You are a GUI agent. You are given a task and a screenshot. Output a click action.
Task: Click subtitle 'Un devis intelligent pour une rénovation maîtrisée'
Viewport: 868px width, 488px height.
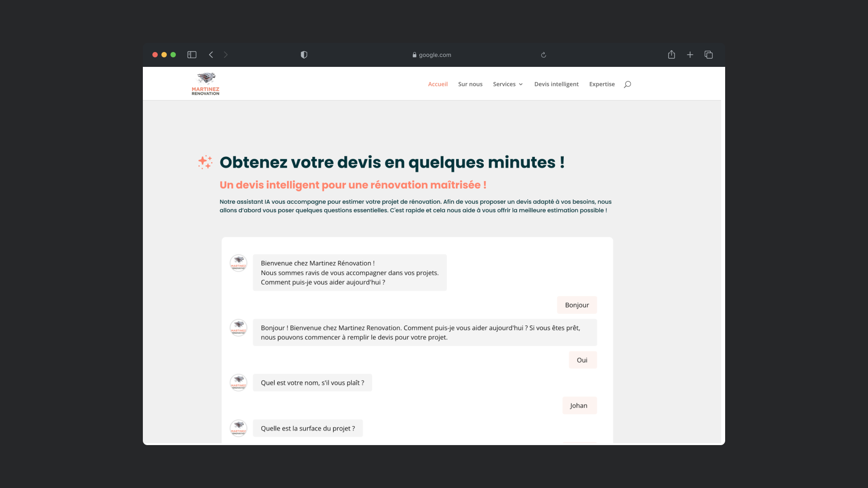point(353,185)
